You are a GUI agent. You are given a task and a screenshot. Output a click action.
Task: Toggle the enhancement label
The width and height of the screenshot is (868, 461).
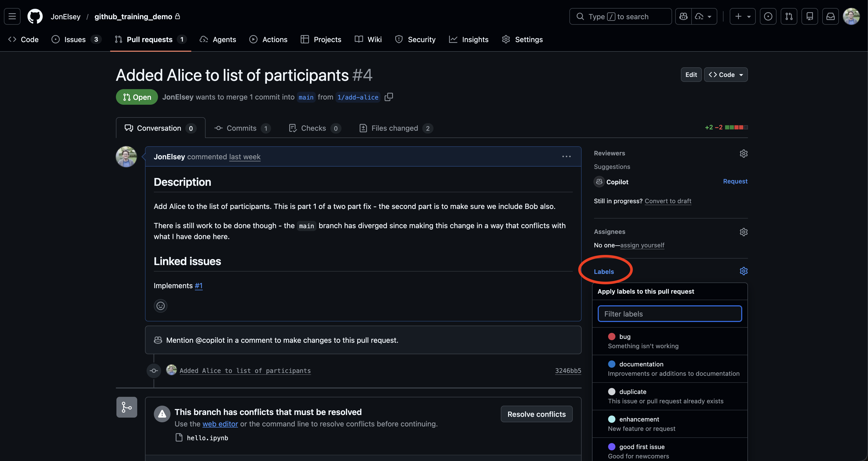669,424
